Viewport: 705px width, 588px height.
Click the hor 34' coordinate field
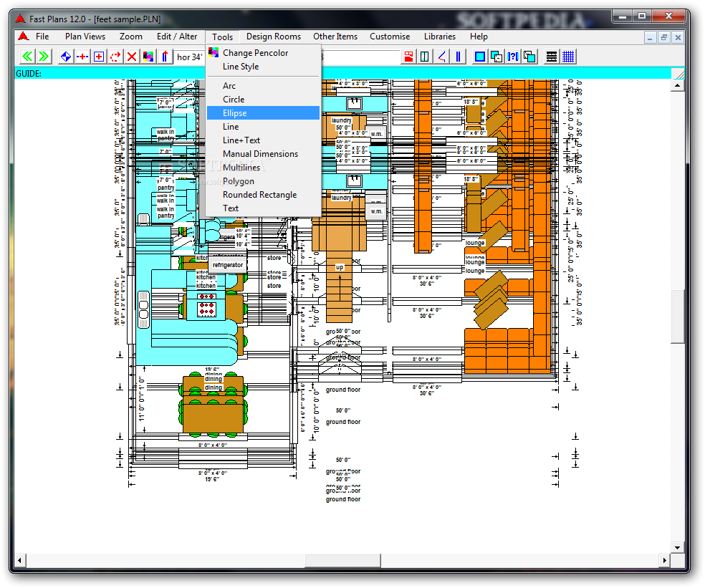click(189, 57)
